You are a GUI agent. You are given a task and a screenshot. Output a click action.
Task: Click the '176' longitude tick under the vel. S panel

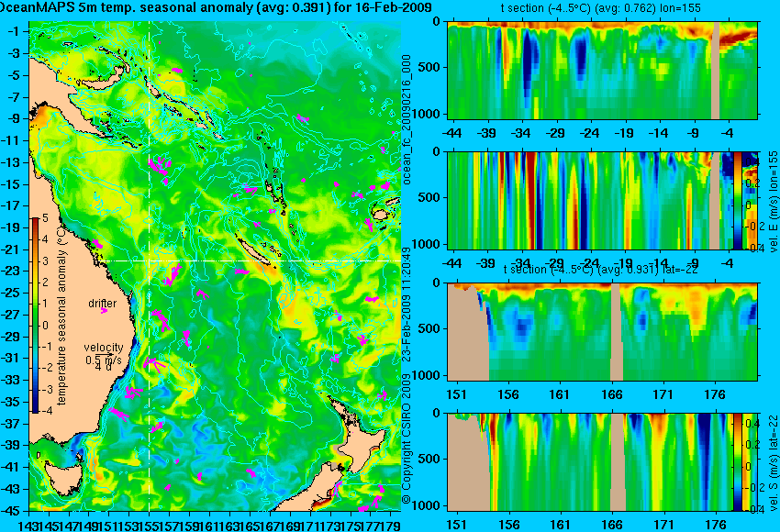(x=716, y=525)
